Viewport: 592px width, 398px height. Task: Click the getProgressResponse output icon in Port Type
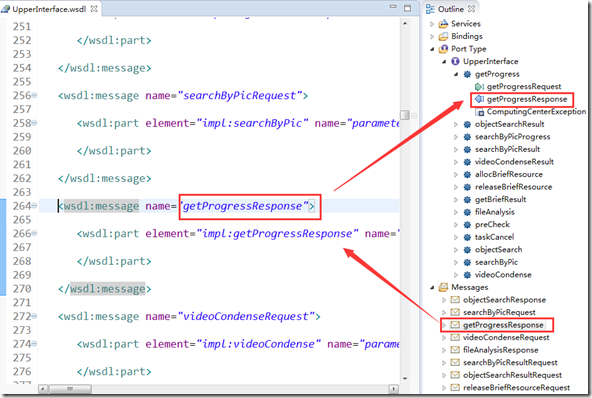479,99
